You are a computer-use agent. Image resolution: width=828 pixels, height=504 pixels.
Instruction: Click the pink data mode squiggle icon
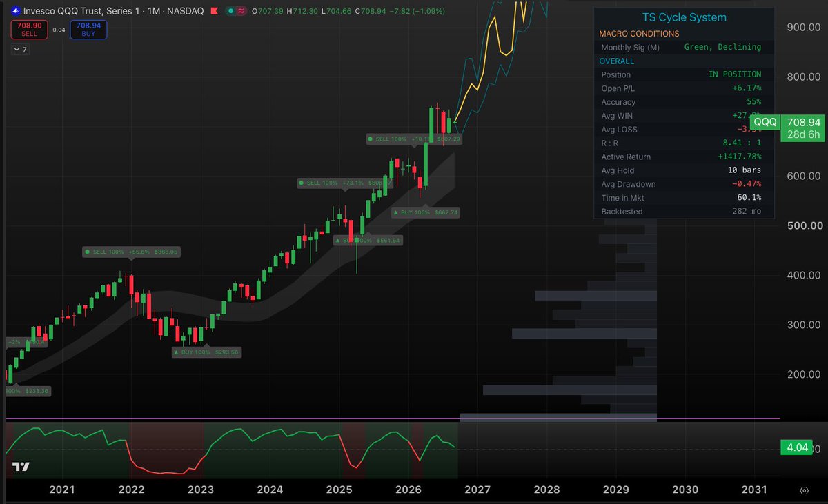click(241, 11)
